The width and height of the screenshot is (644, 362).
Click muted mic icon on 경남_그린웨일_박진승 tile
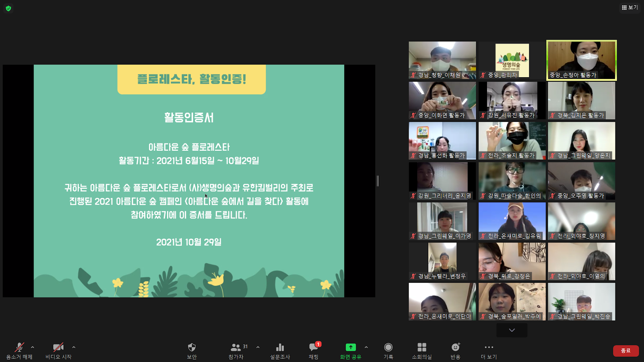point(553,317)
